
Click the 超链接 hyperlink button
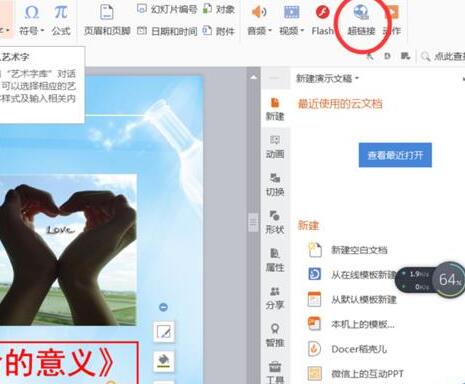coord(361,20)
